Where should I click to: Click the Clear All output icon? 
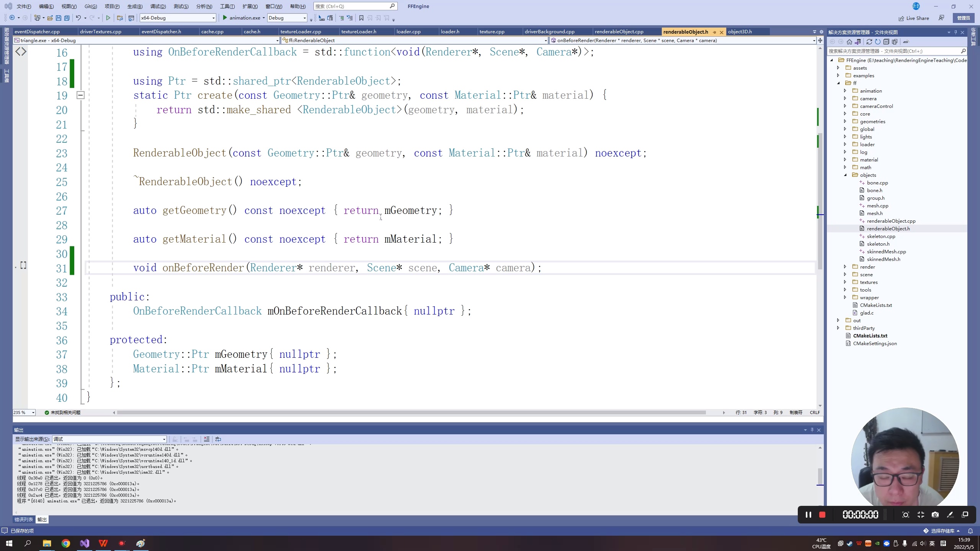(x=207, y=439)
